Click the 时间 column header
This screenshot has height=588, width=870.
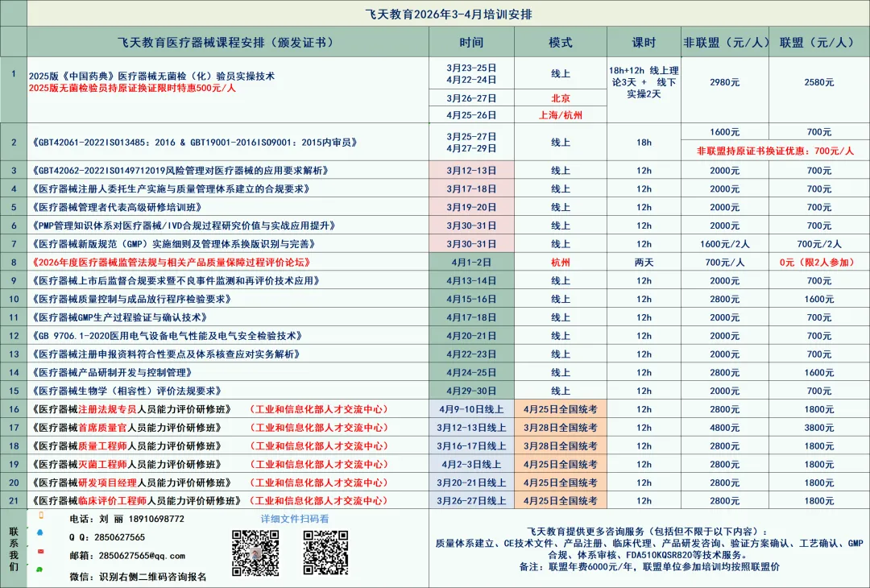pyautogui.click(x=471, y=42)
